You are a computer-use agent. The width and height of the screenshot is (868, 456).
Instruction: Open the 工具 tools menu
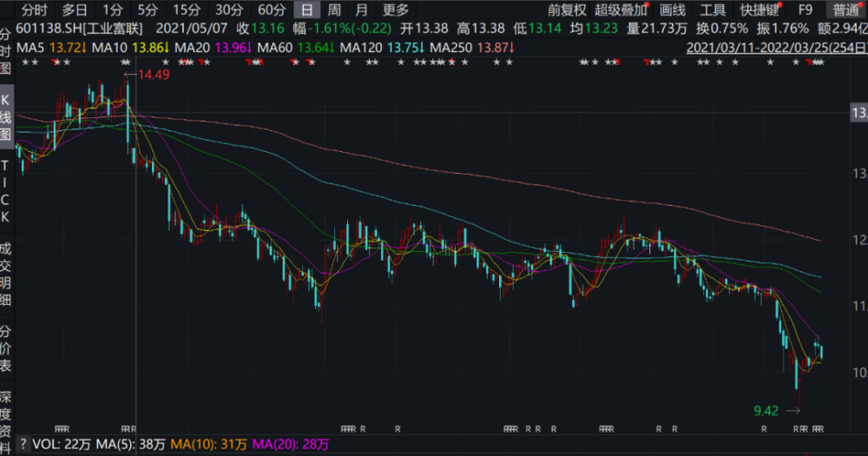point(713,10)
